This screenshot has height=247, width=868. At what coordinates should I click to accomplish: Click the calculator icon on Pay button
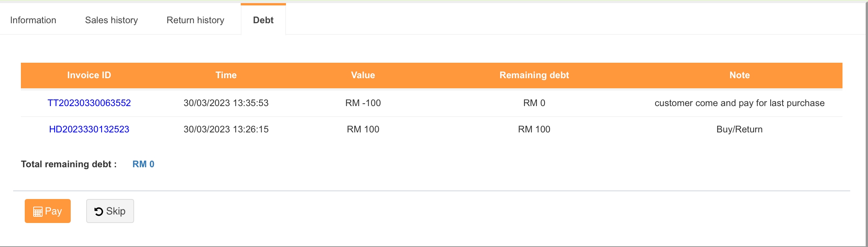click(37, 212)
